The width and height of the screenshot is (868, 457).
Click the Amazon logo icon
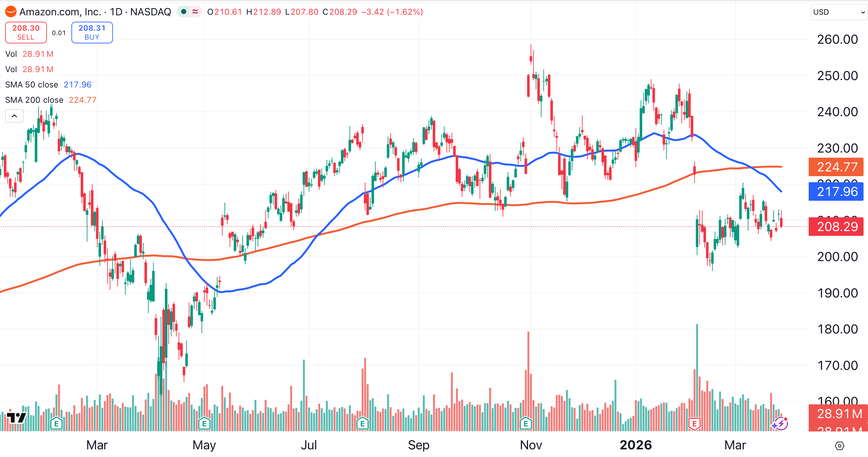click(11, 12)
